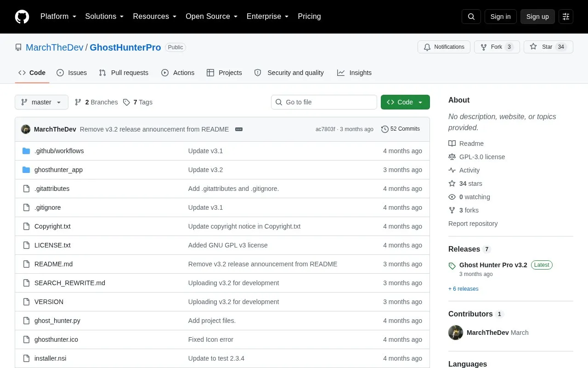Expand the Solutions menu
Viewport: 588px width, 368px height.
(x=105, y=17)
